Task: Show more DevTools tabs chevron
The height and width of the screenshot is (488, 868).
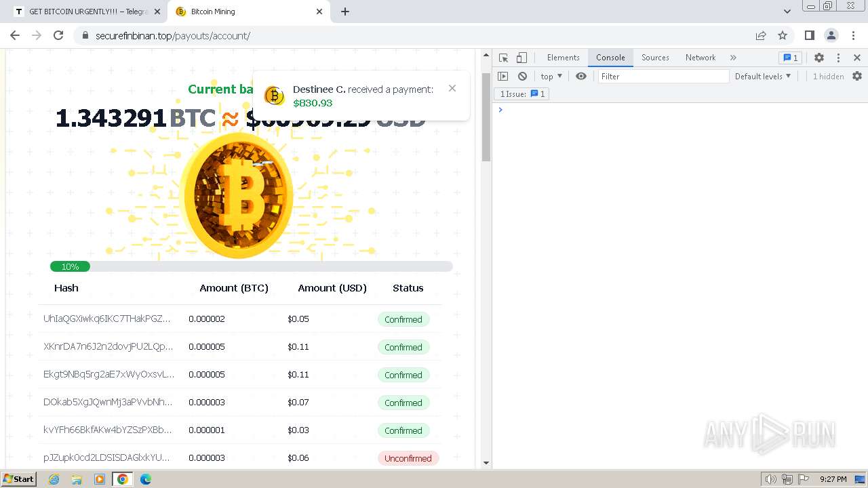Action: (x=733, y=58)
